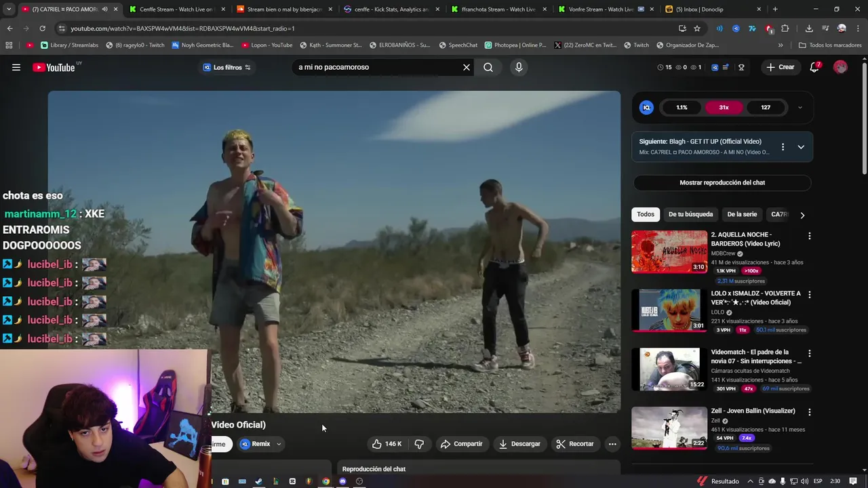The image size is (868, 488).
Task: Open AQUELLA NOCHE video thumbnail
Action: (669, 251)
